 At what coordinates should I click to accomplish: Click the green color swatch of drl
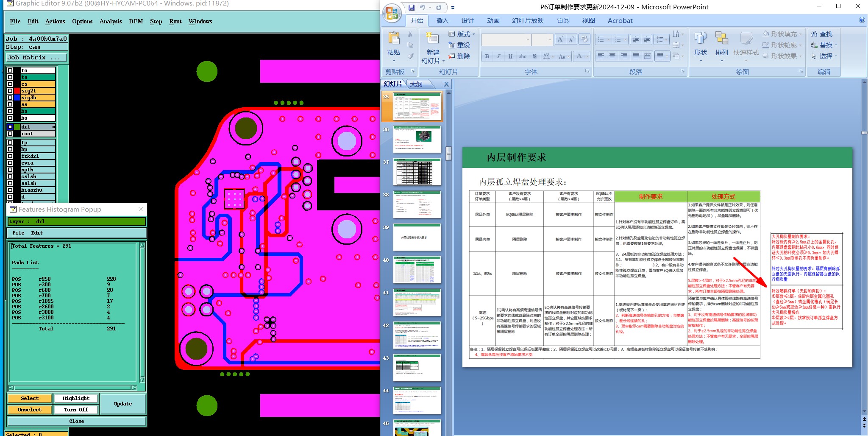(17, 127)
